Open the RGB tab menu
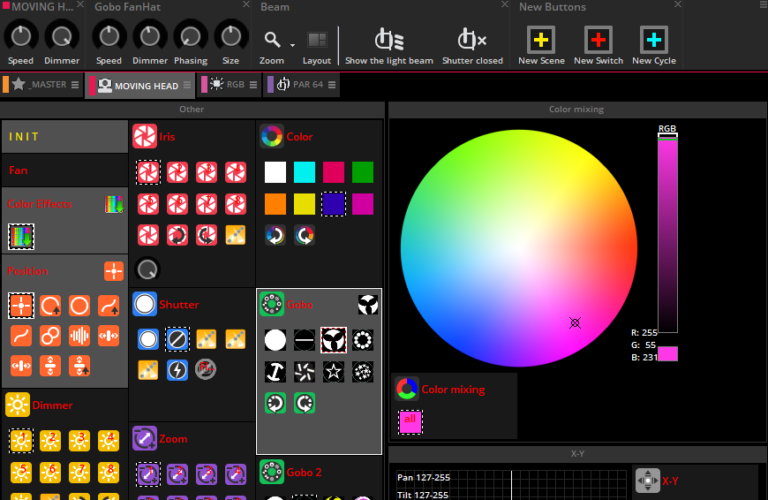This screenshot has height=500, width=768. (253, 85)
